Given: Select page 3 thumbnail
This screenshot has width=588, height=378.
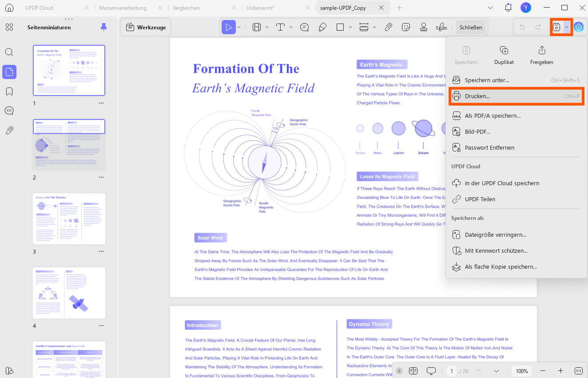Looking at the screenshot, I should pos(69,219).
